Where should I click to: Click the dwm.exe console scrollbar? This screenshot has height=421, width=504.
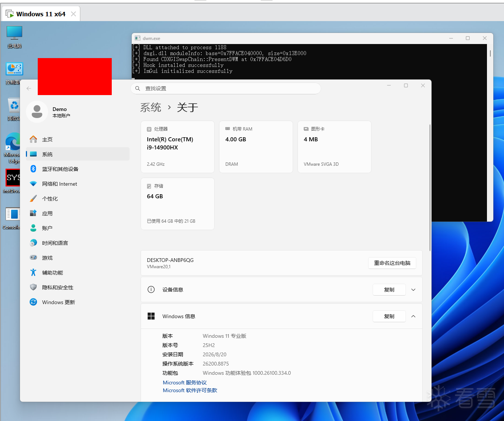[x=490, y=54]
